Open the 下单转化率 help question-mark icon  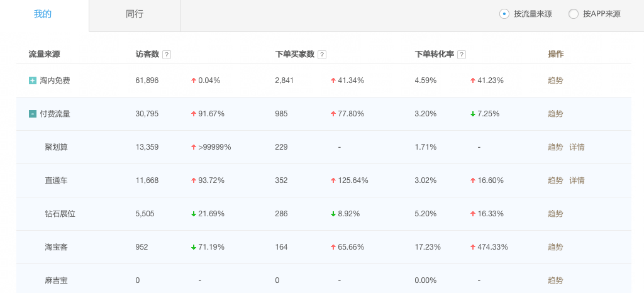pos(462,55)
